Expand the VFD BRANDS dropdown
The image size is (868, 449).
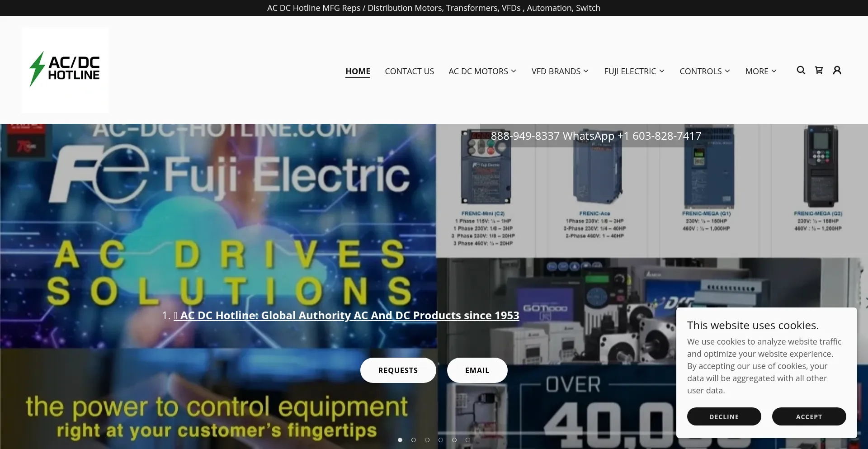click(x=560, y=71)
